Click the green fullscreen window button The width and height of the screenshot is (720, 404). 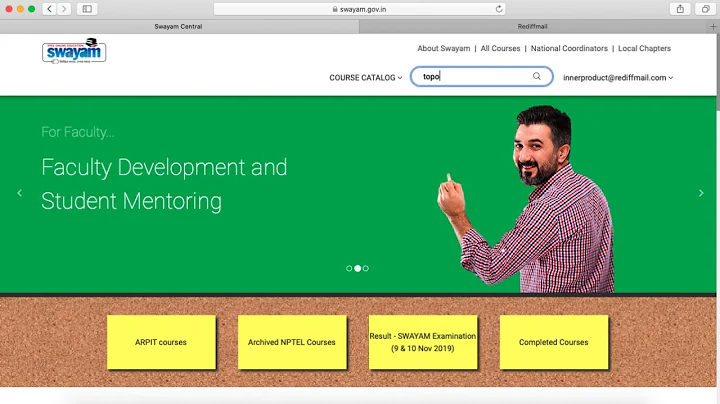(31, 9)
